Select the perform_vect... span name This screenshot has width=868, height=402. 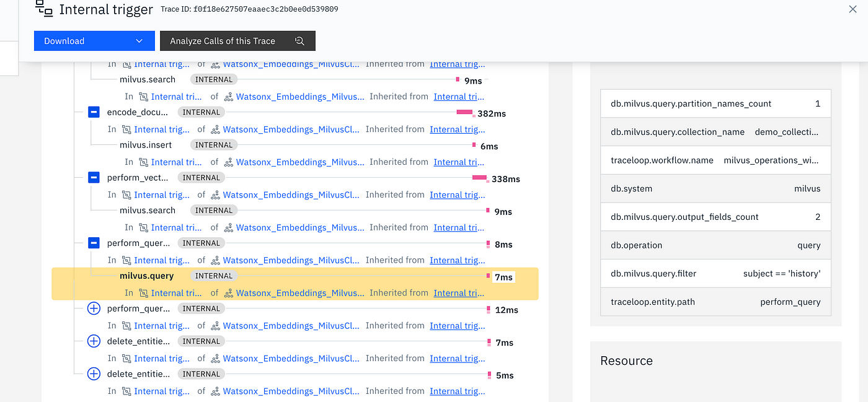[x=138, y=178]
